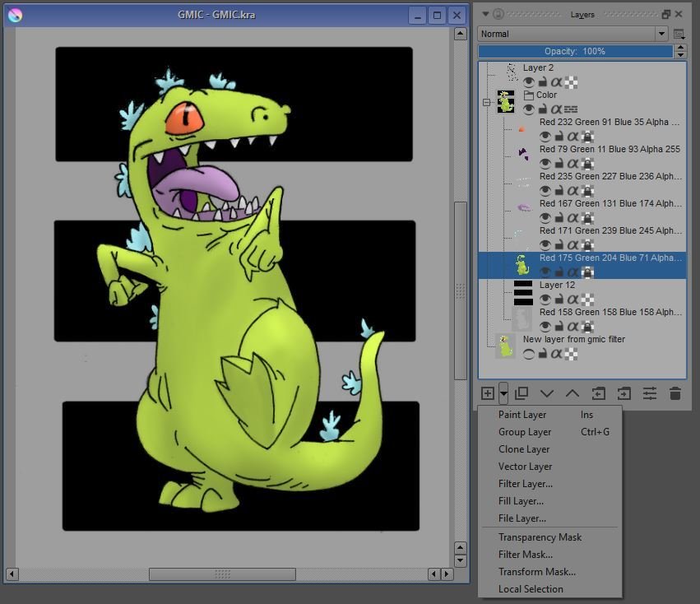The image size is (700, 604).
Task: Maximize the GMIC.kra document window
Action: (437, 16)
